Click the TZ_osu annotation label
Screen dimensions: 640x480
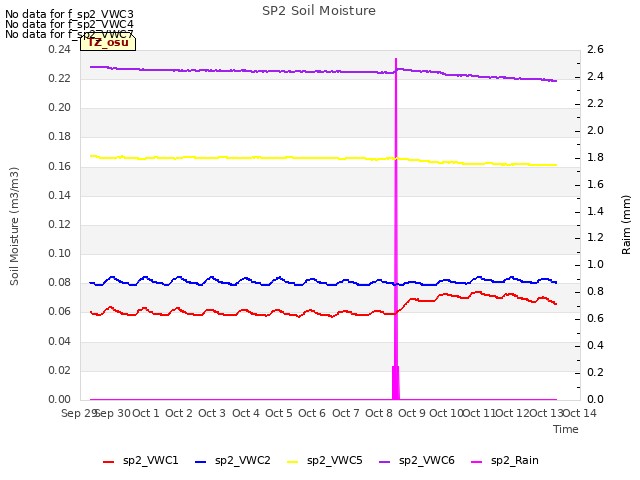[x=108, y=42]
